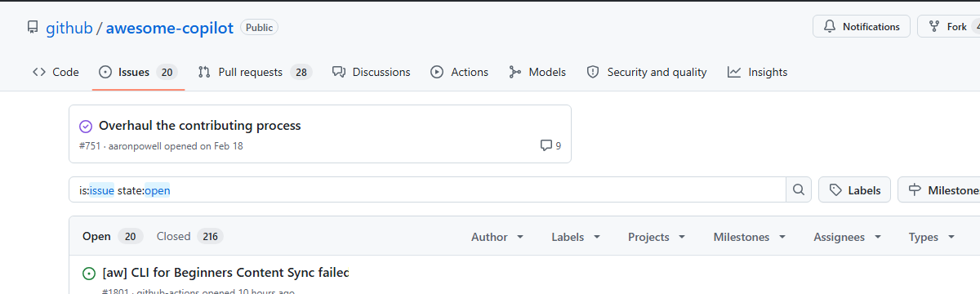Click the Public visibility badge
Screen dimensions: 980x294
[260, 28]
